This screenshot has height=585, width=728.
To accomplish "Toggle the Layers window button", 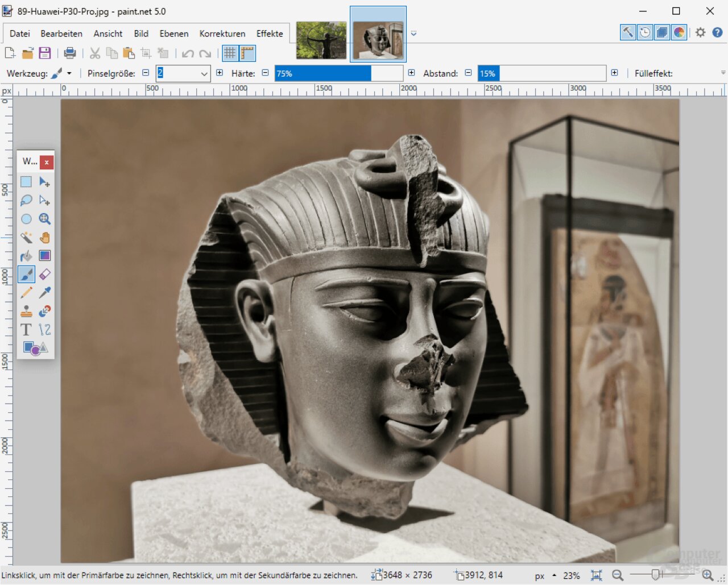I will 662,32.
